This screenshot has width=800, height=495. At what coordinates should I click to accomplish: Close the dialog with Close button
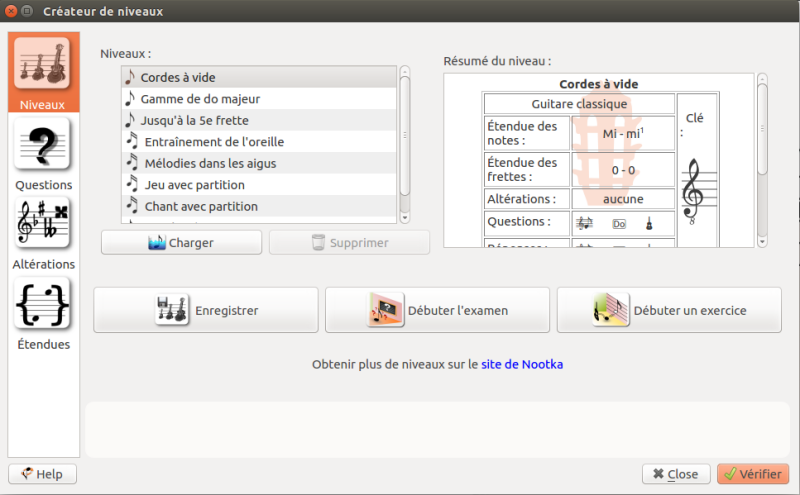click(676, 474)
